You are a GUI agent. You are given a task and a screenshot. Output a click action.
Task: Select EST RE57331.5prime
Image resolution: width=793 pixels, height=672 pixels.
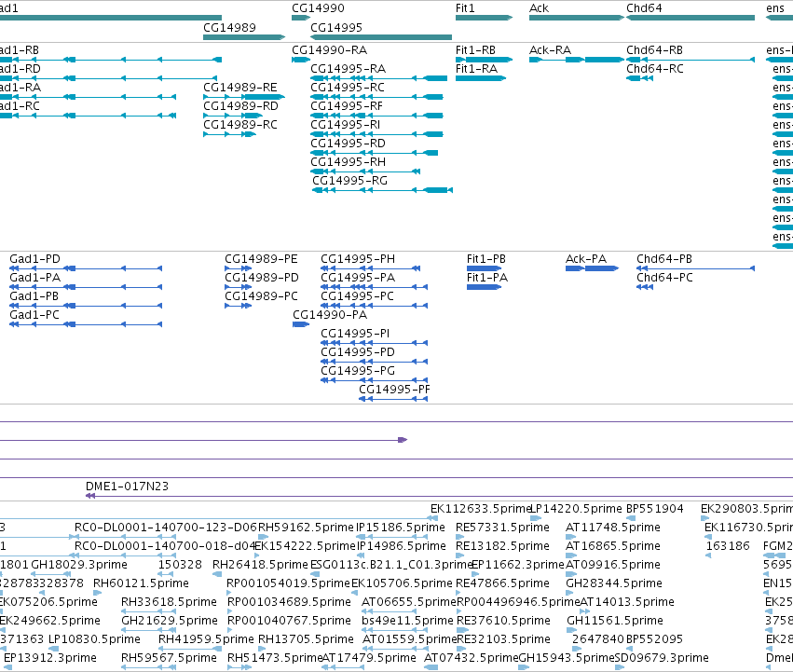point(502,528)
